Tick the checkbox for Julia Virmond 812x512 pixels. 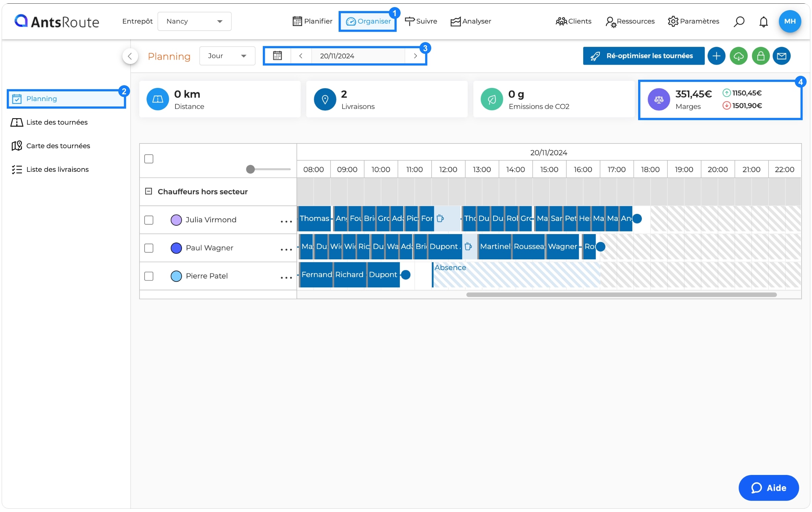tap(149, 220)
